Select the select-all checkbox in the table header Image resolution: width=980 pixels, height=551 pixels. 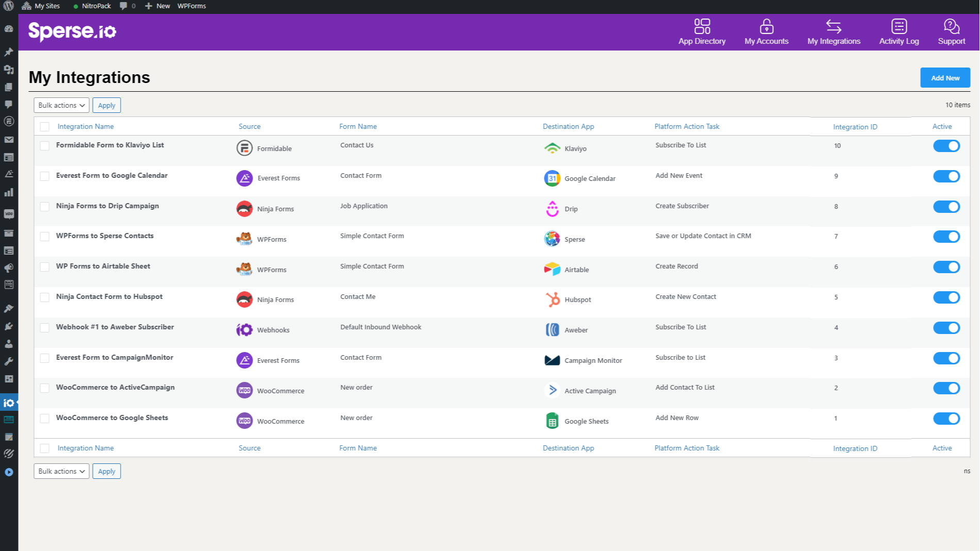pos(44,126)
